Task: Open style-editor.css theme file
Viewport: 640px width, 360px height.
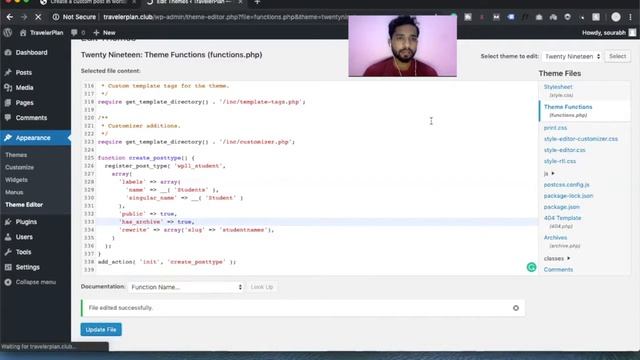Action: [x=564, y=150]
